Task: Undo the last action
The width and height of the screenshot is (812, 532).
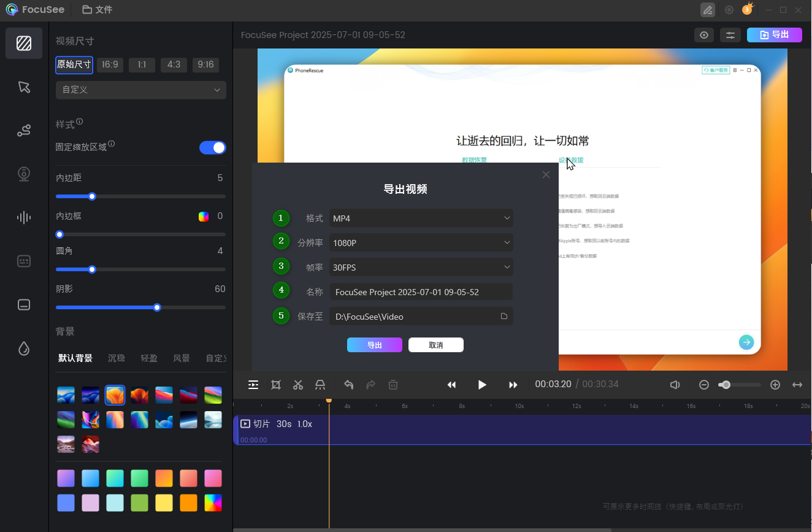Action: click(349, 385)
